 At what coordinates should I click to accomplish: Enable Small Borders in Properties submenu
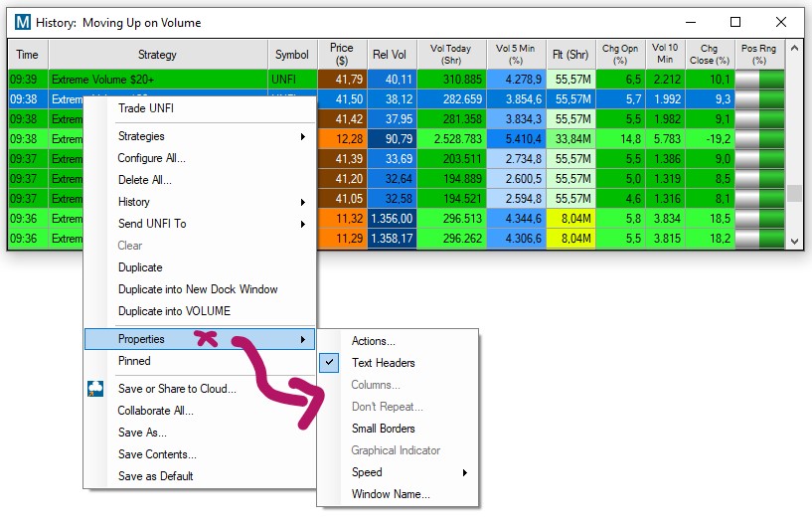(383, 429)
